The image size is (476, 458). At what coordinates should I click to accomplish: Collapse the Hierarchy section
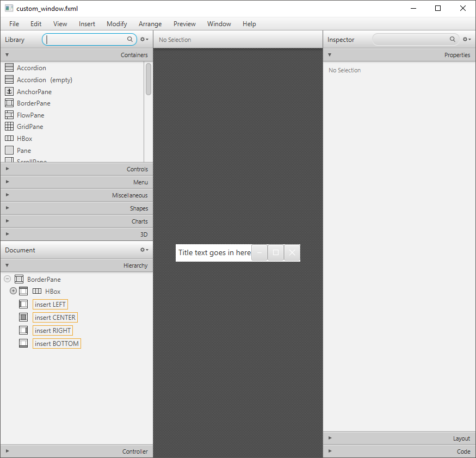[x=7, y=265]
